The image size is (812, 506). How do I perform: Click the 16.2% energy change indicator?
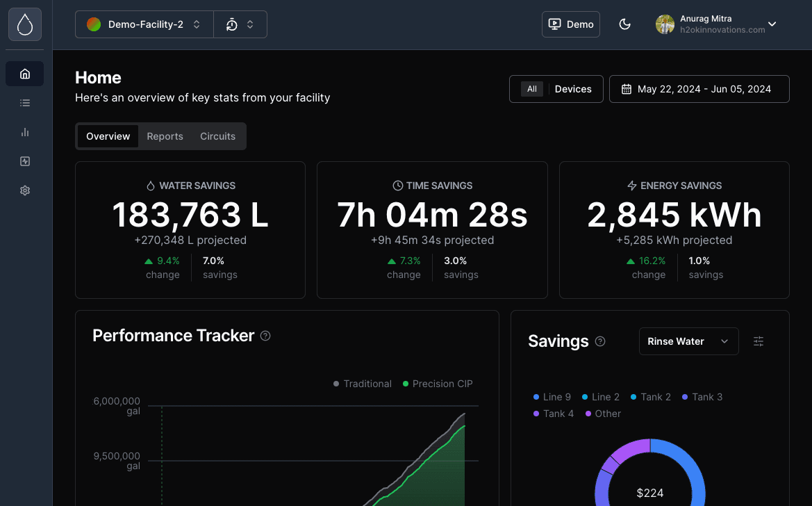[646, 261]
